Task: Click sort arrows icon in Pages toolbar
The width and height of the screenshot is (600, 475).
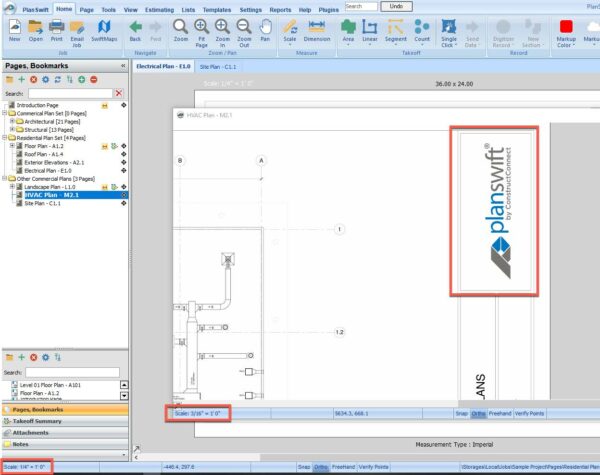Action: (69, 80)
